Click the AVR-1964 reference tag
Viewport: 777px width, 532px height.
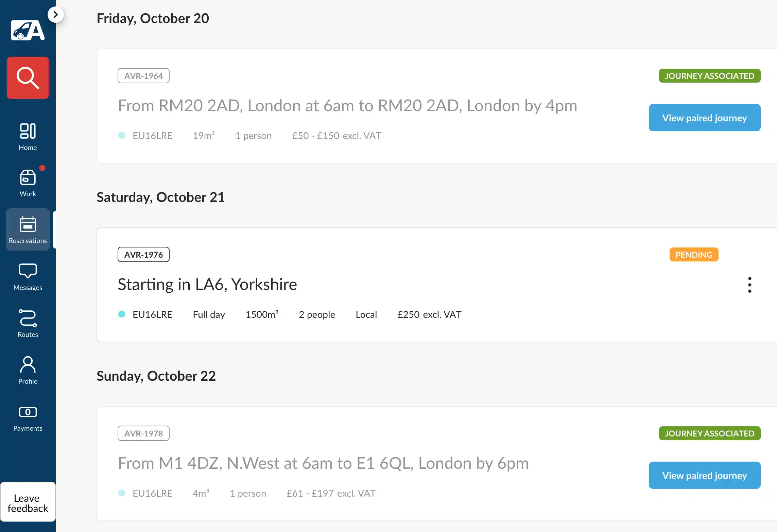[x=143, y=76]
